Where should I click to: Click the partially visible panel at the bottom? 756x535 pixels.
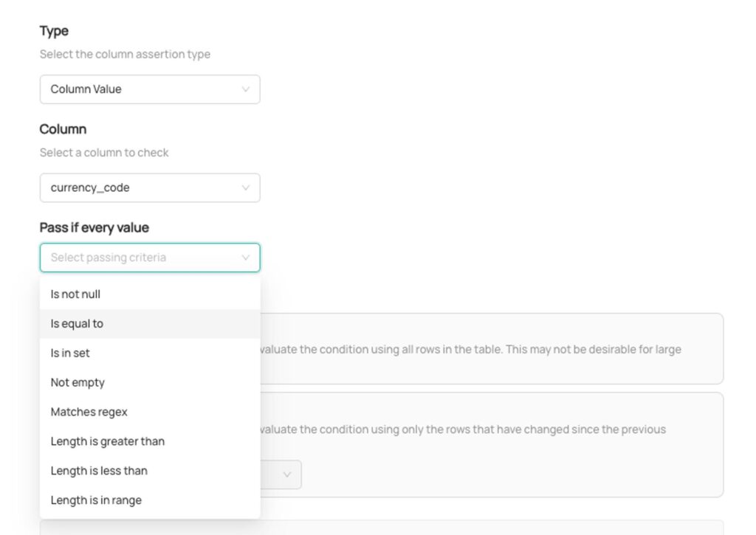tap(487, 527)
